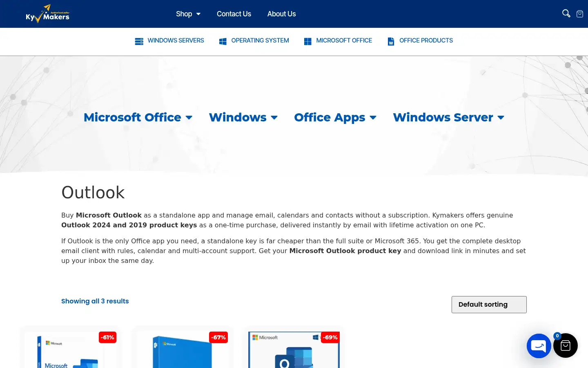
Task: Click the Windows hero heading link
Action: (238, 117)
